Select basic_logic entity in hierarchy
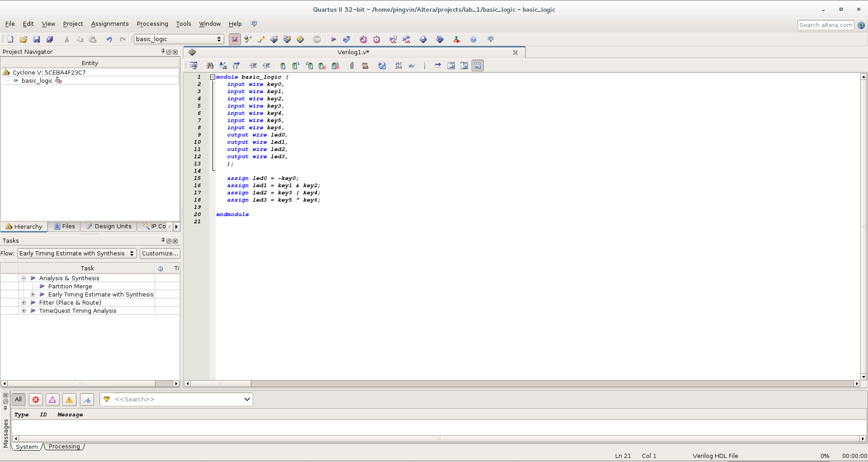Viewport: 868px width, 462px height. [37, 80]
